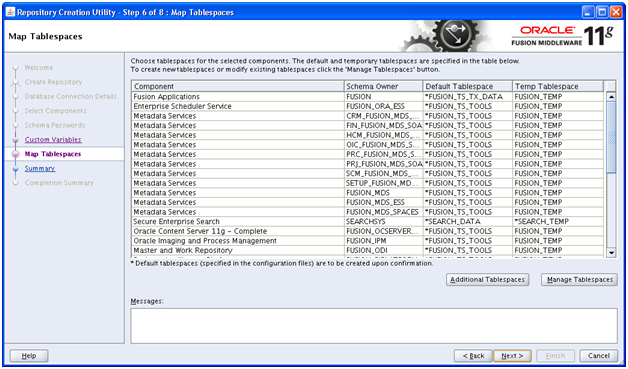Select the Master and Work Repository row
The height and width of the screenshot is (369, 628).
click(238, 250)
